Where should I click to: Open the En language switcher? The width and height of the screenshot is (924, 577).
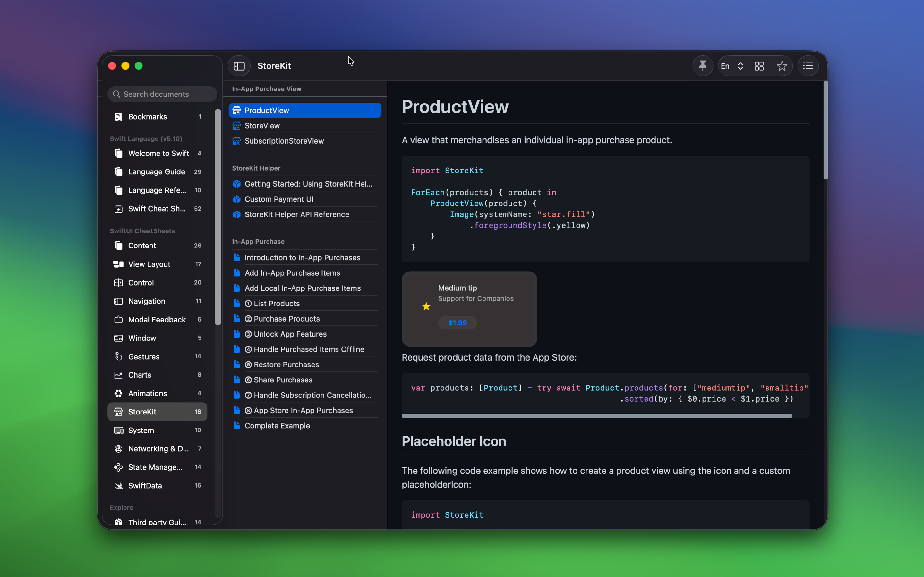(x=731, y=66)
